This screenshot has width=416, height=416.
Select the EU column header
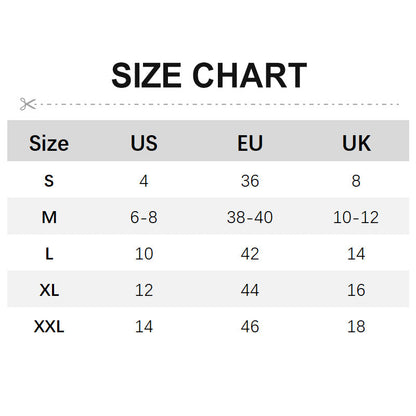click(250, 143)
